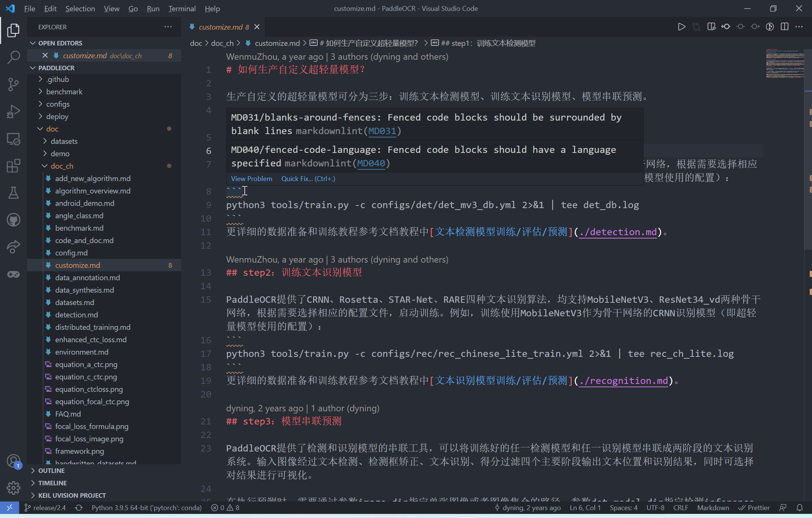Open the GitHub view in activity bar
The height and width of the screenshot is (518, 812).
click(14, 220)
